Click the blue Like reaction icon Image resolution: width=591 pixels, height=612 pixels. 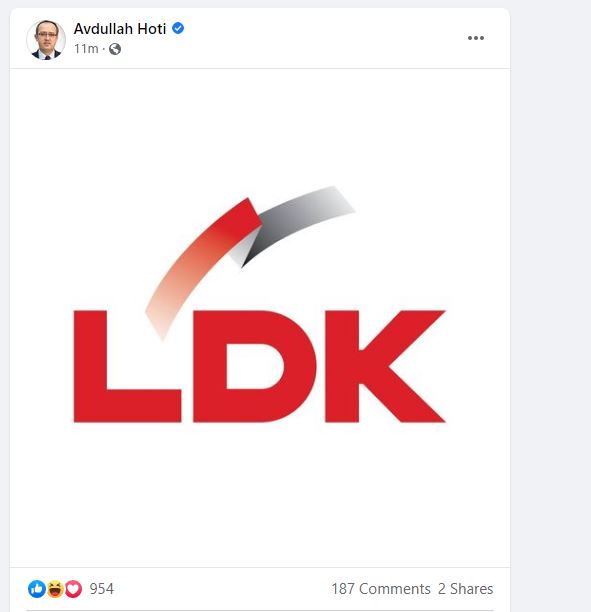37,589
